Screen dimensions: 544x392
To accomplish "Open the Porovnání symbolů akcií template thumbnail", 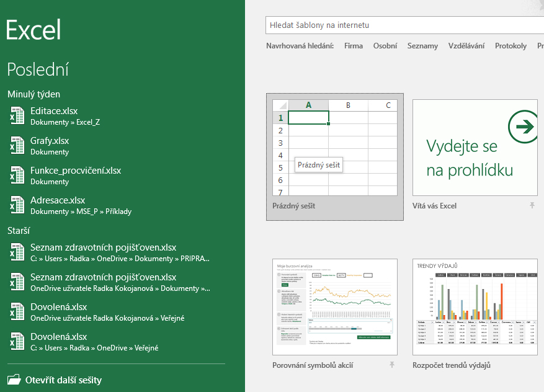I will [x=334, y=307].
